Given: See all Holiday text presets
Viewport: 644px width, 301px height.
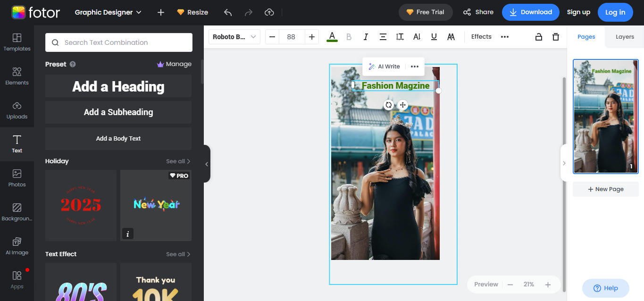Looking at the screenshot, I should (178, 161).
